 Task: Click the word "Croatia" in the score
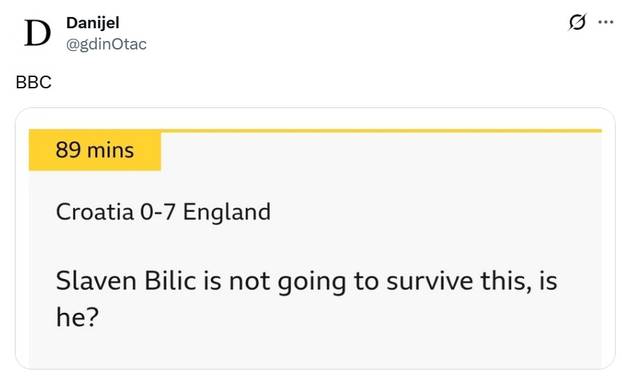coord(95,212)
